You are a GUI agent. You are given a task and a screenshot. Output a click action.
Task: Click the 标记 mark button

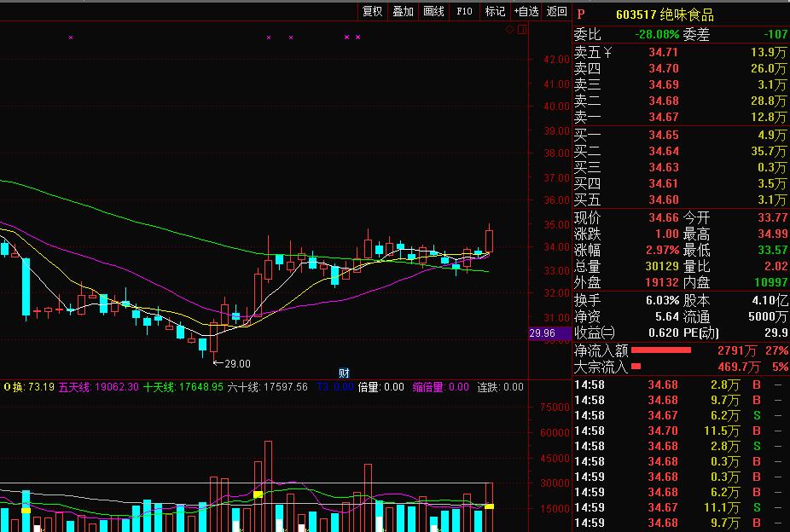tap(495, 11)
